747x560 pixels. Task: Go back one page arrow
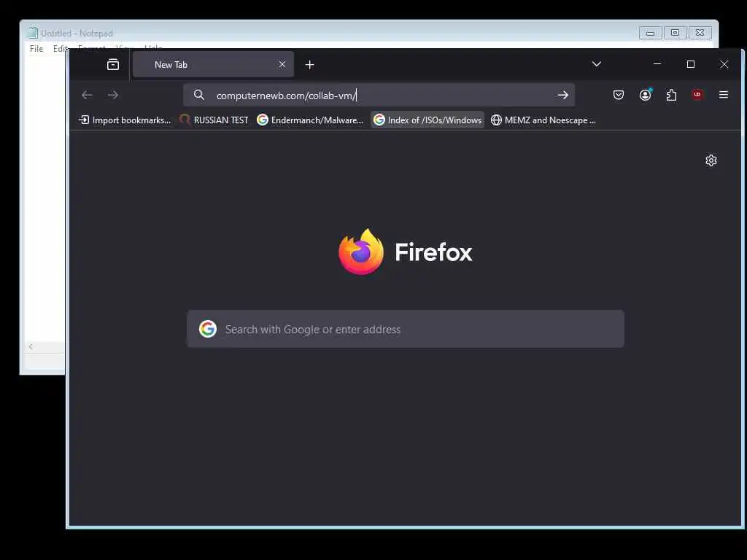[87, 96]
